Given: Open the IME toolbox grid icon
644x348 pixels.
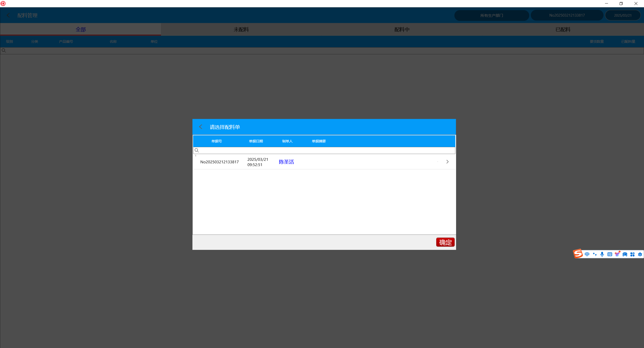Looking at the screenshot, I should (632, 254).
